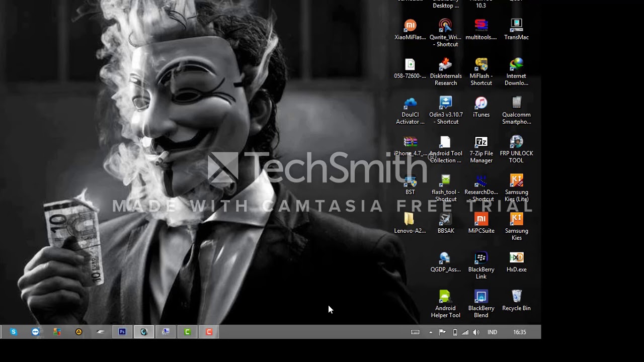
Task: Launch DoulCI Activator shortcut
Action: point(410,111)
